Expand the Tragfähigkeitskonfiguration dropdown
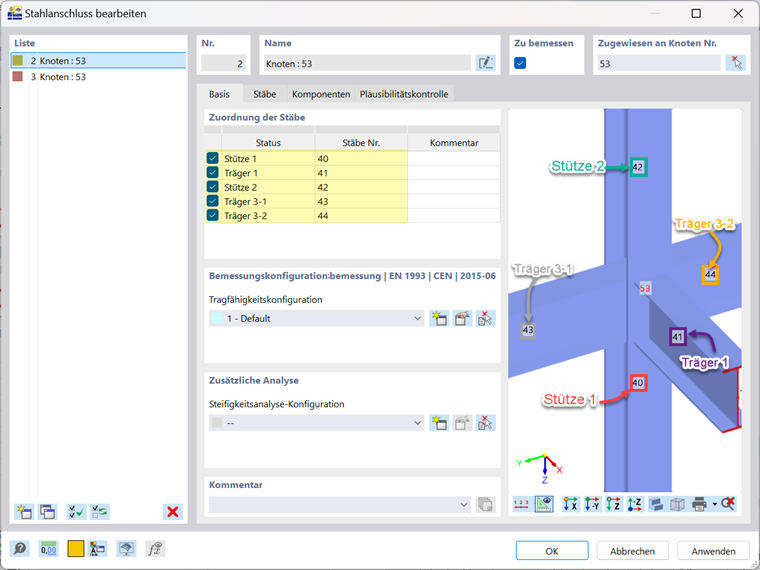This screenshot has width=760, height=570. tap(417, 318)
